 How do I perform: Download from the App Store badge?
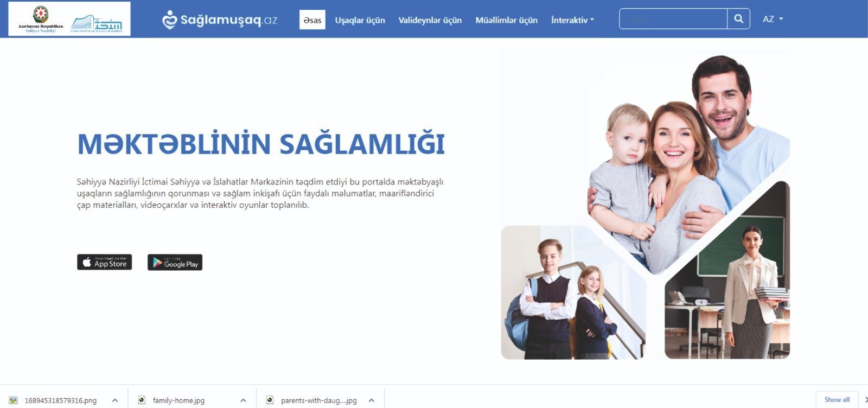click(104, 262)
